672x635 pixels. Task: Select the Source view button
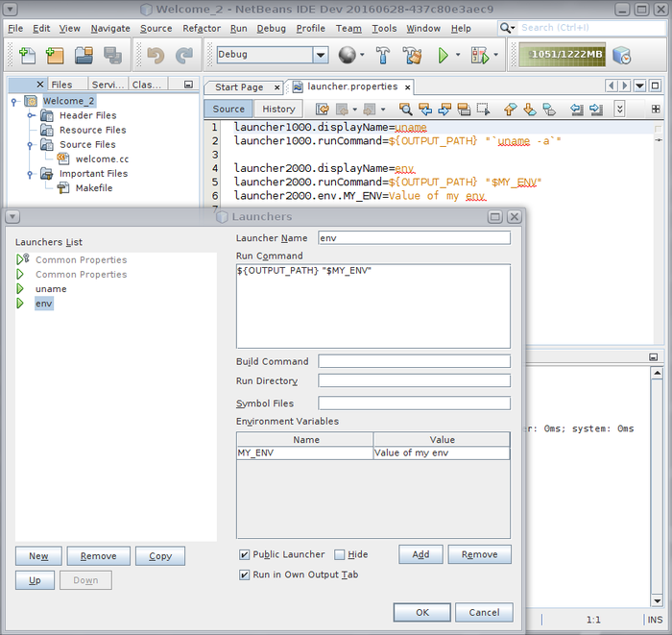[x=228, y=109]
